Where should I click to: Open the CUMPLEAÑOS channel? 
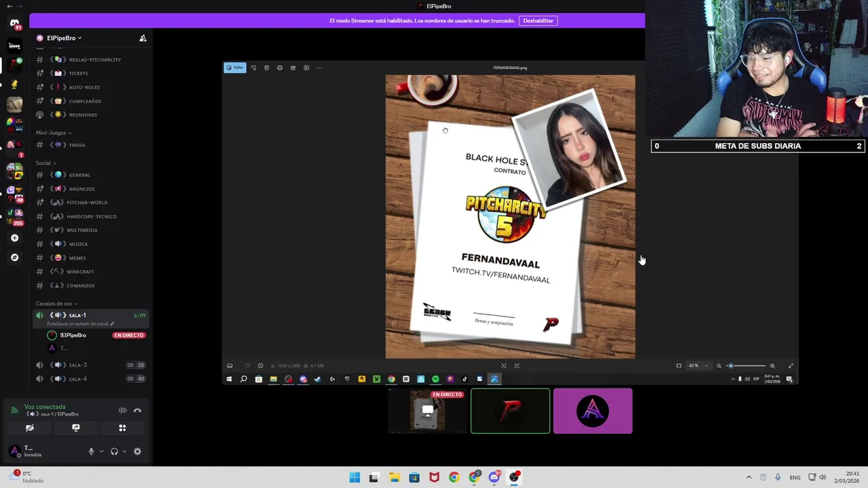coord(91,101)
